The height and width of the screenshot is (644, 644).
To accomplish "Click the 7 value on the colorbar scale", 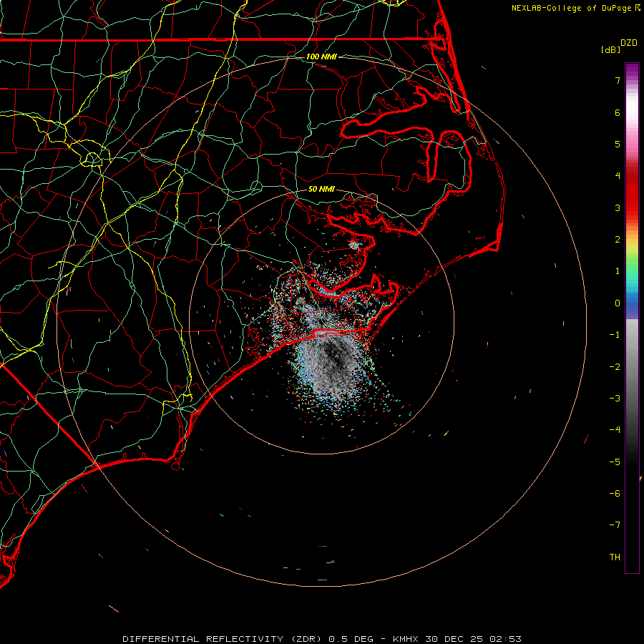I will point(618,80).
